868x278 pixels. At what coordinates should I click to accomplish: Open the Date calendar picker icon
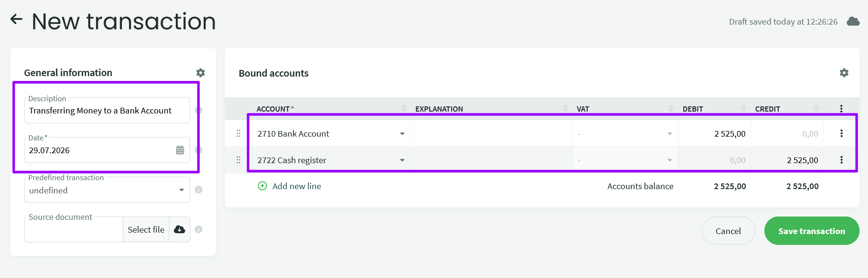click(180, 150)
